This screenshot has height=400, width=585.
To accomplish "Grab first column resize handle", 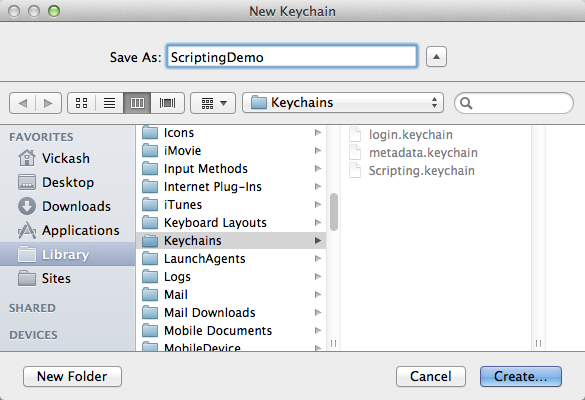I will pos(334,343).
